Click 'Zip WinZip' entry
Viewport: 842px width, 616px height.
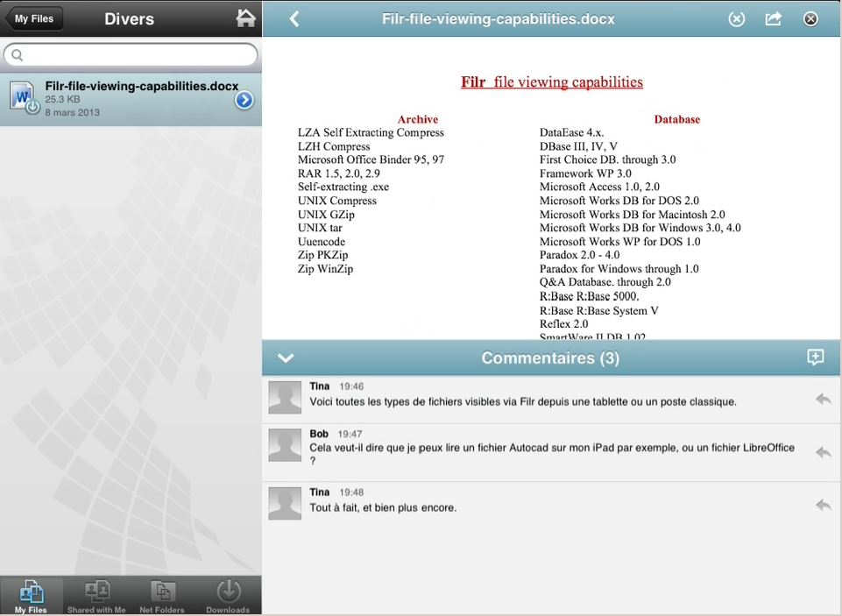325,268
